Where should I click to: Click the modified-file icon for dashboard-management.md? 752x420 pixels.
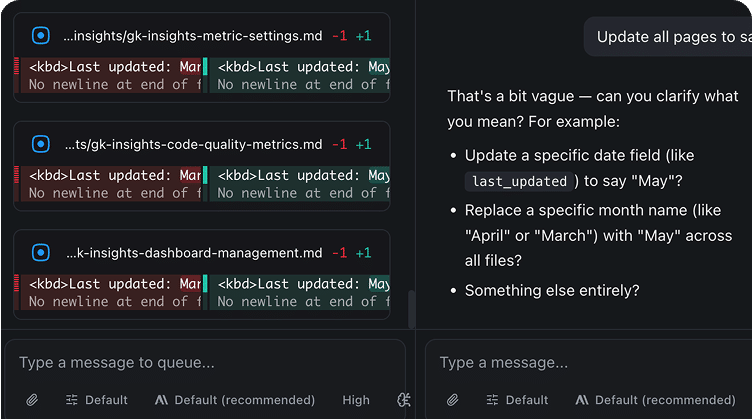point(41,252)
